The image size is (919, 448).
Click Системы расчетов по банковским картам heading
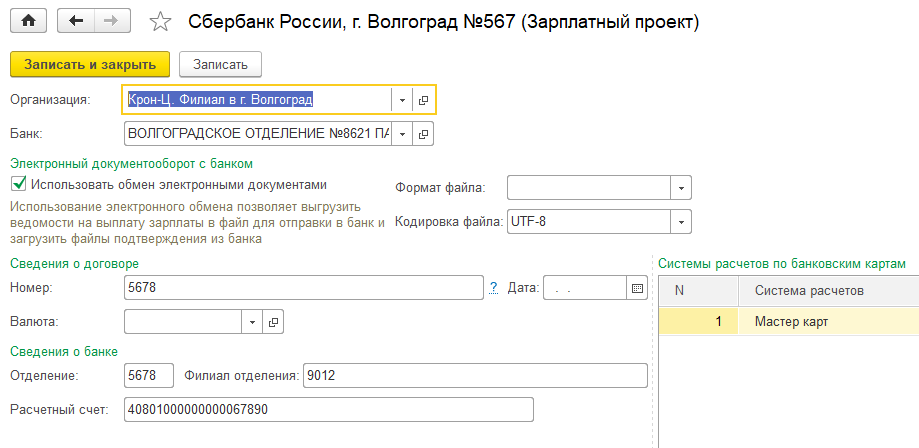click(782, 264)
